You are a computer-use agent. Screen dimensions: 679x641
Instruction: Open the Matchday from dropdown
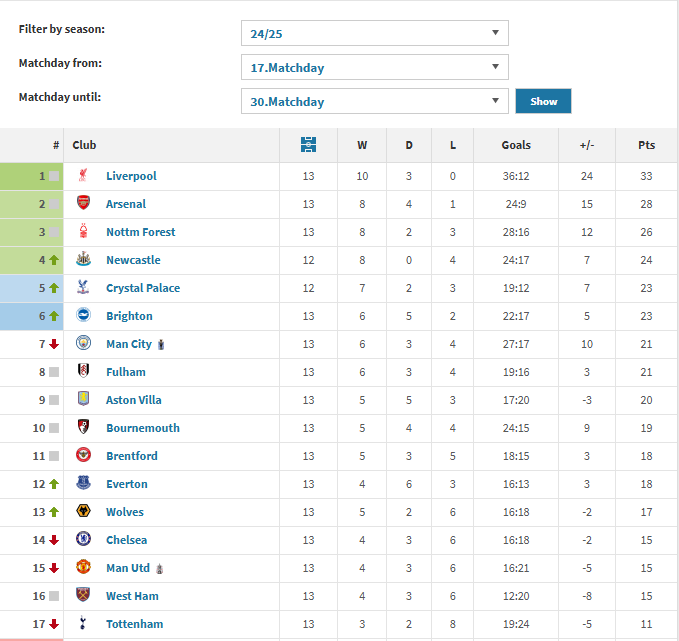(x=375, y=67)
